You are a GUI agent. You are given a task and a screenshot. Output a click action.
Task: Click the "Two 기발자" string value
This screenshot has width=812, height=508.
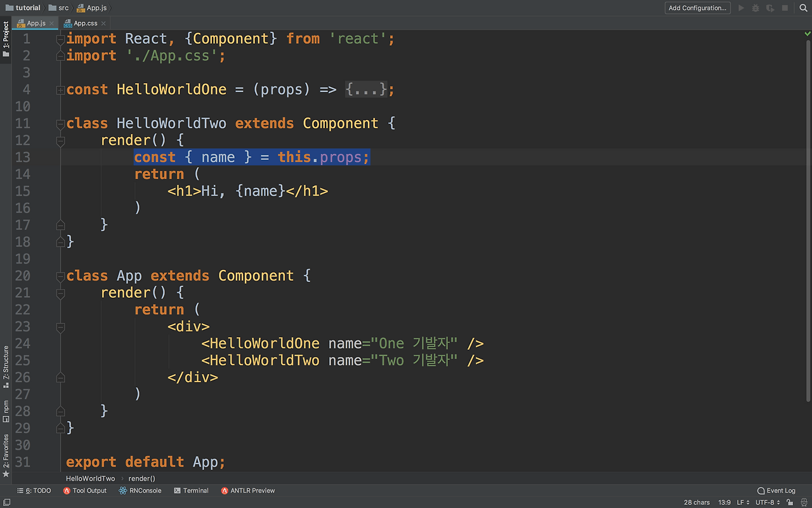pos(414,361)
